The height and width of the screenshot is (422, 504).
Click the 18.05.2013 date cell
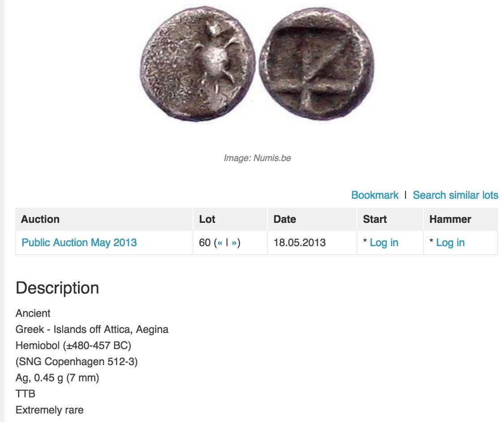300,243
